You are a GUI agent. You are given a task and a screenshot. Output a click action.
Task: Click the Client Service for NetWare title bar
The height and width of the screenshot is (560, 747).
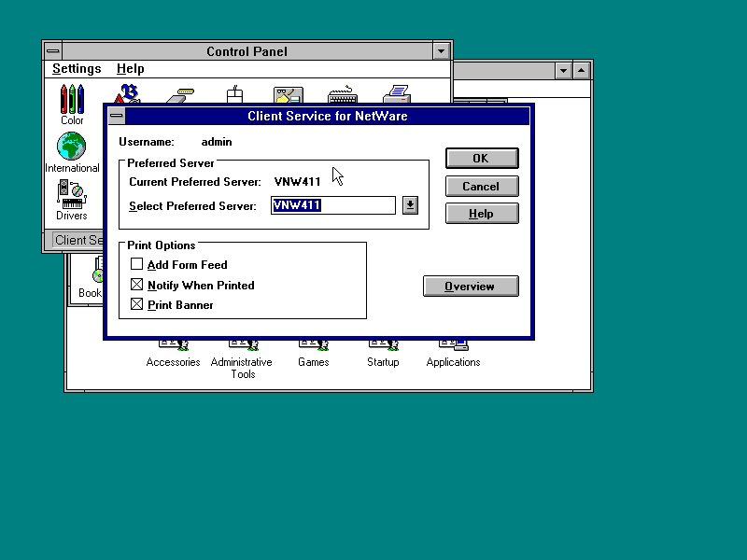coord(328,116)
